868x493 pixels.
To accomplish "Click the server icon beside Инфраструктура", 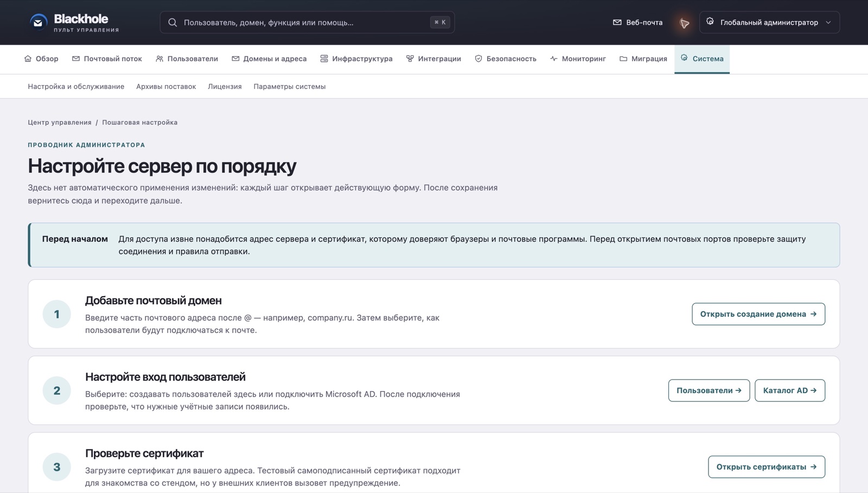I will [x=324, y=59].
